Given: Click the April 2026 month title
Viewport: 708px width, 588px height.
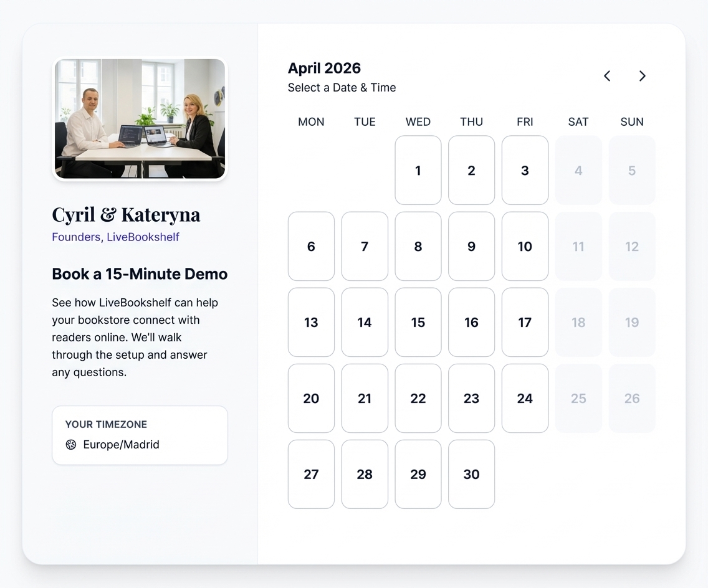Looking at the screenshot, I should tap(324, 68).
